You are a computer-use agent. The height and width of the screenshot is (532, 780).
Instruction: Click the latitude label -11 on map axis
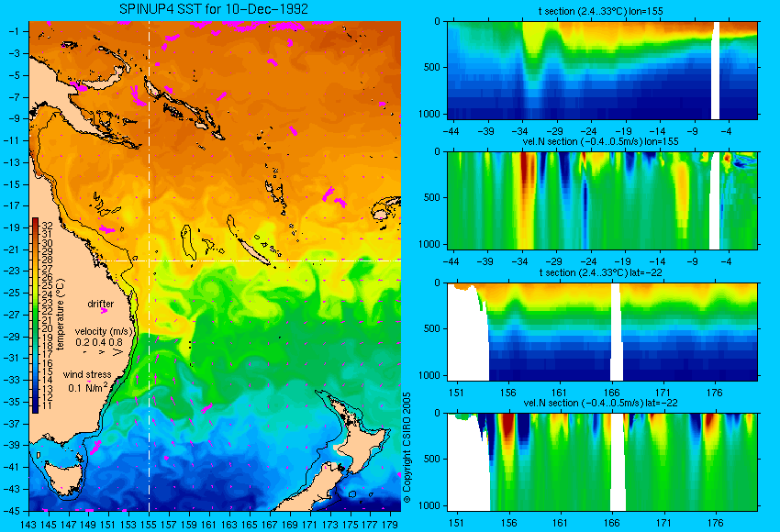(12, 140)
